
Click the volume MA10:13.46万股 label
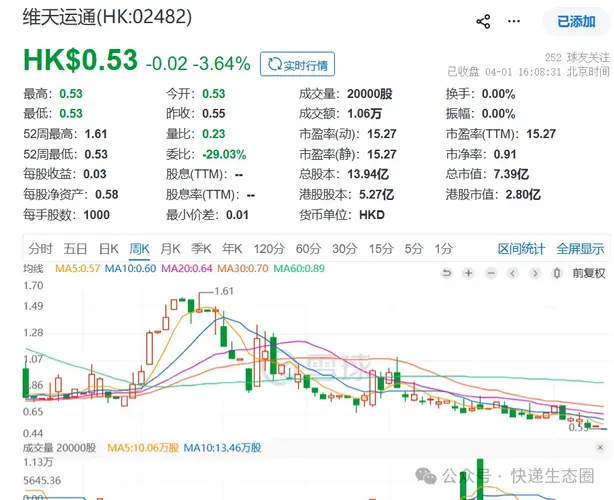pos(222,448)
